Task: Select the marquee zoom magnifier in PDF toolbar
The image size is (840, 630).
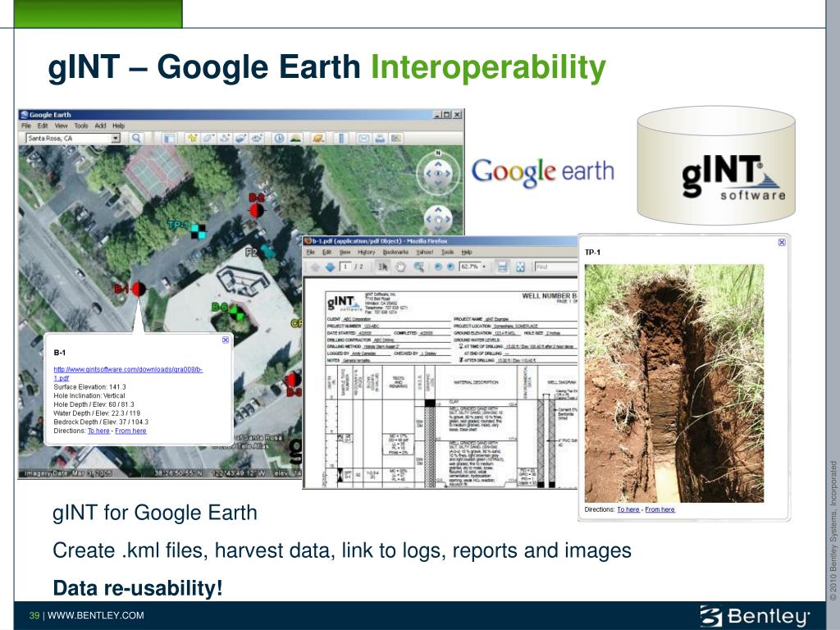Action: pos(418,267)
